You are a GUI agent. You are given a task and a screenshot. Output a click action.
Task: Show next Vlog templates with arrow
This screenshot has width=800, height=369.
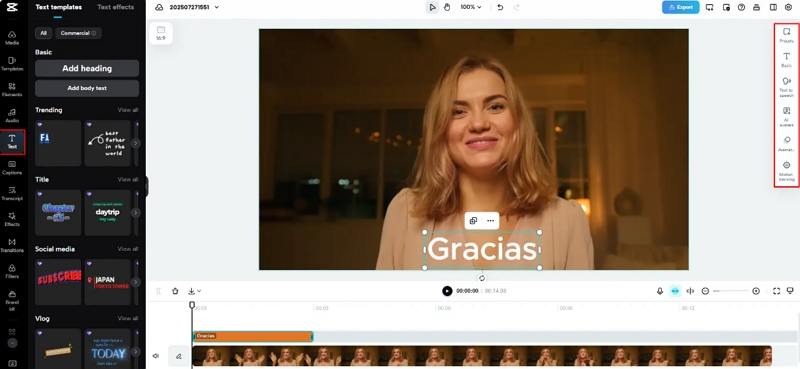pyautogui.click(x=136, y=352)
